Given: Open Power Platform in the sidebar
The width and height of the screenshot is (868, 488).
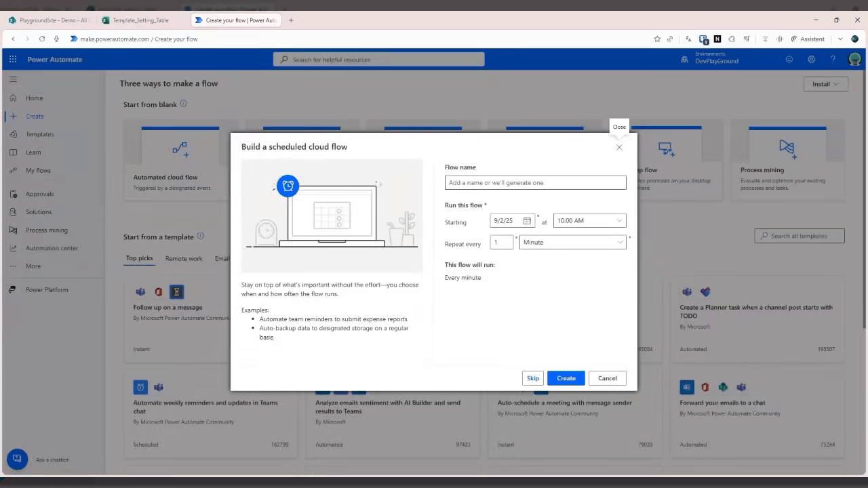Looking at the screenshot, I should tap(47, 290).
